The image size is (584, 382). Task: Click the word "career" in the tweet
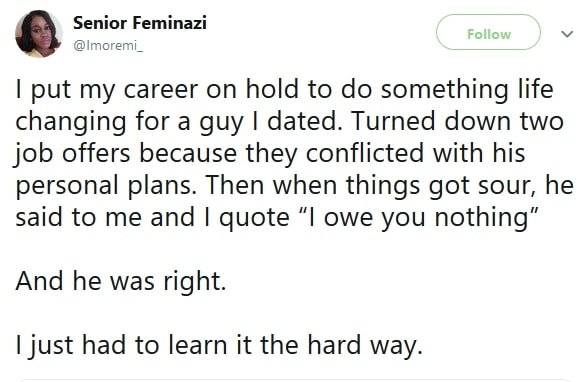[161, 89]
